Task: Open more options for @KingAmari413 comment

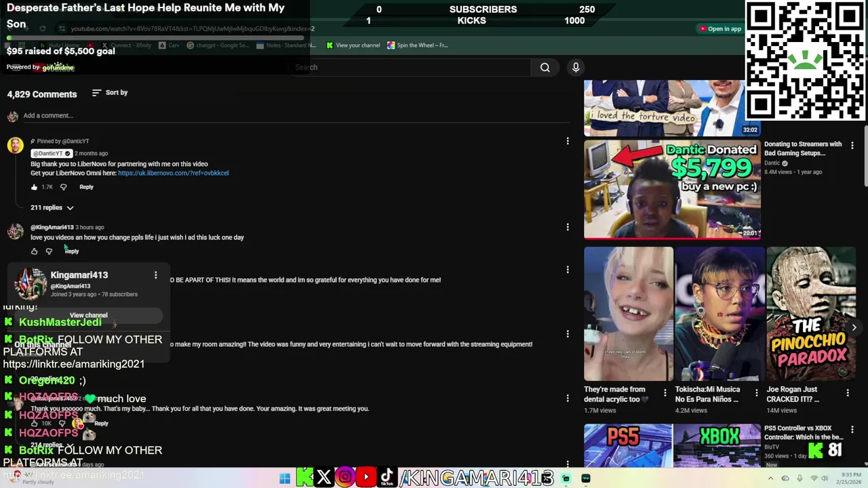Action: tap(568, 227)
